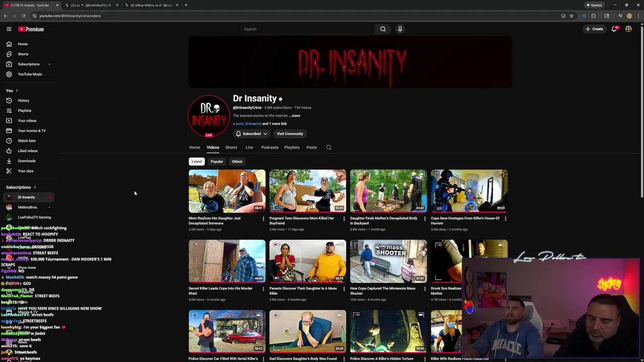Expand the Subscriptions section heading
Image resolution: width=644 pixels, height=362 pixels.
[x=21, y=187]
